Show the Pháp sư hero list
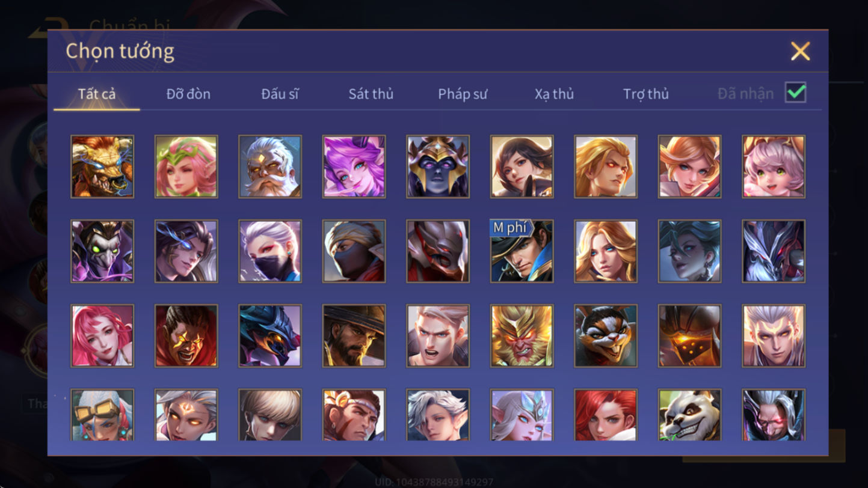This screenshot has width=868, height=488. (x=463, y=94)
